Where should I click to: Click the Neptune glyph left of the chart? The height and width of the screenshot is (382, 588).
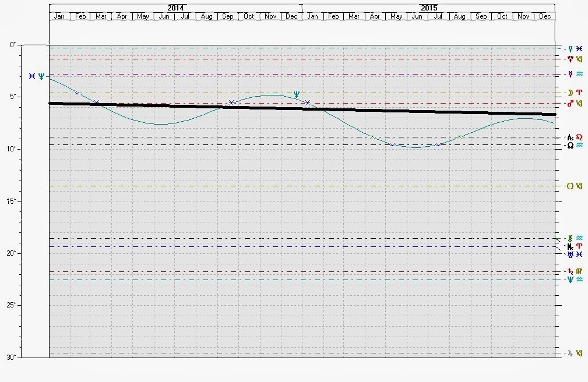coord(41,76)
